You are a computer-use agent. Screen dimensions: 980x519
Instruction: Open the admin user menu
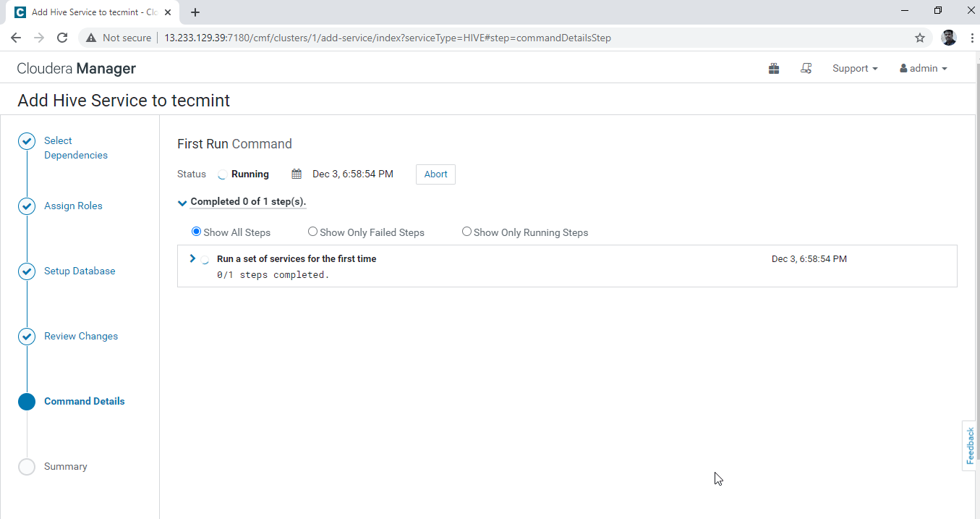[x=924, y=69]
